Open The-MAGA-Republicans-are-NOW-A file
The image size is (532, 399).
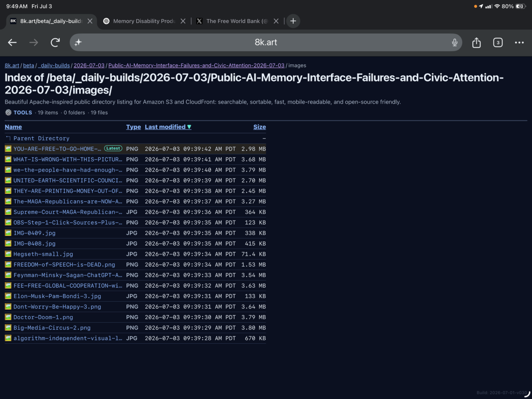(x=68, y=201)
